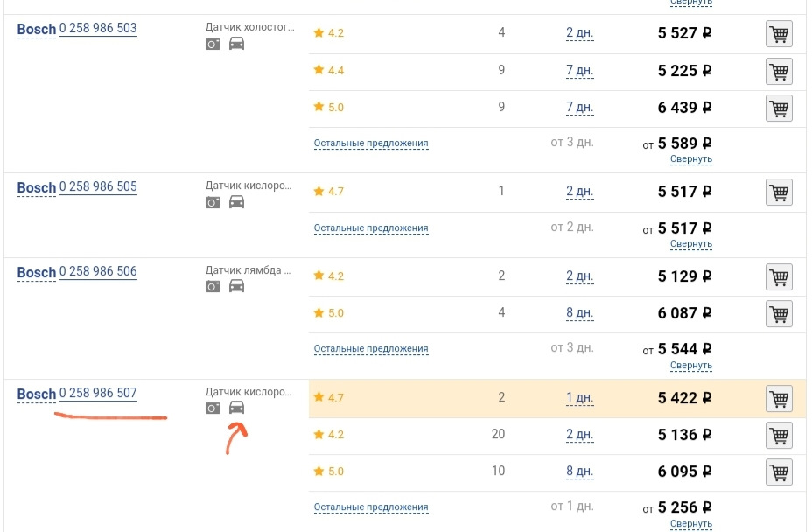Collapse offers under Bosch 0 258 986 506

point(690,365)
